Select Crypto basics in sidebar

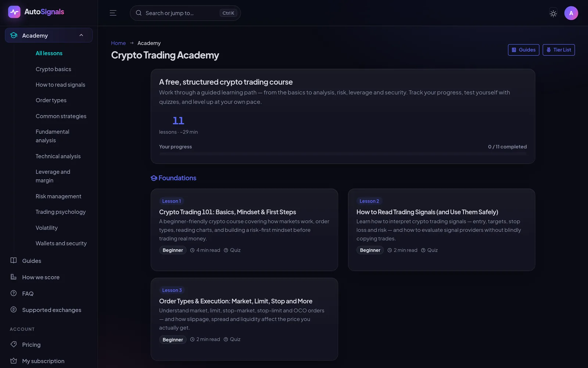(x=53, y=69)
